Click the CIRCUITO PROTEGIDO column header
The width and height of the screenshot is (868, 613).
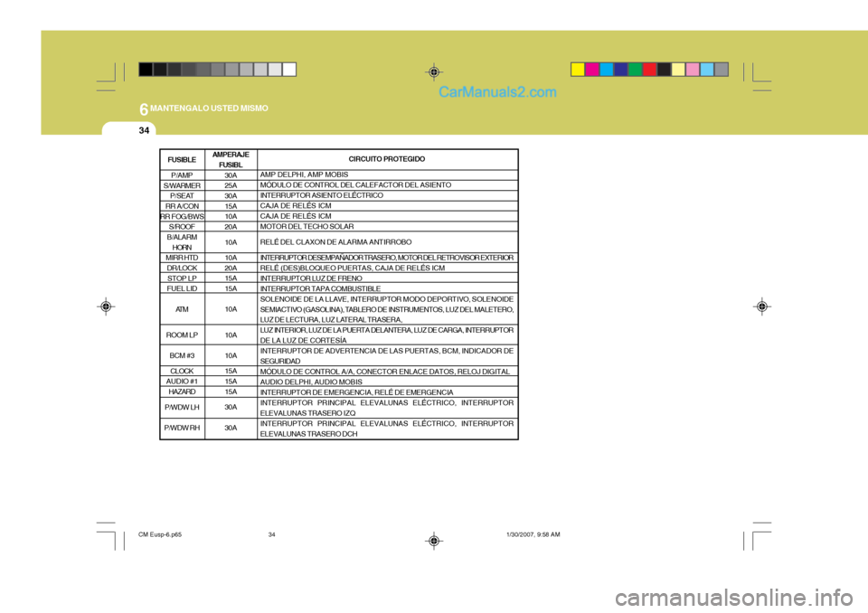click(388, 159)
